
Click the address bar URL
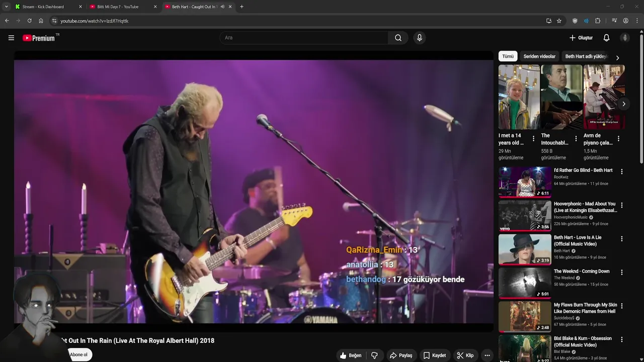94,21
